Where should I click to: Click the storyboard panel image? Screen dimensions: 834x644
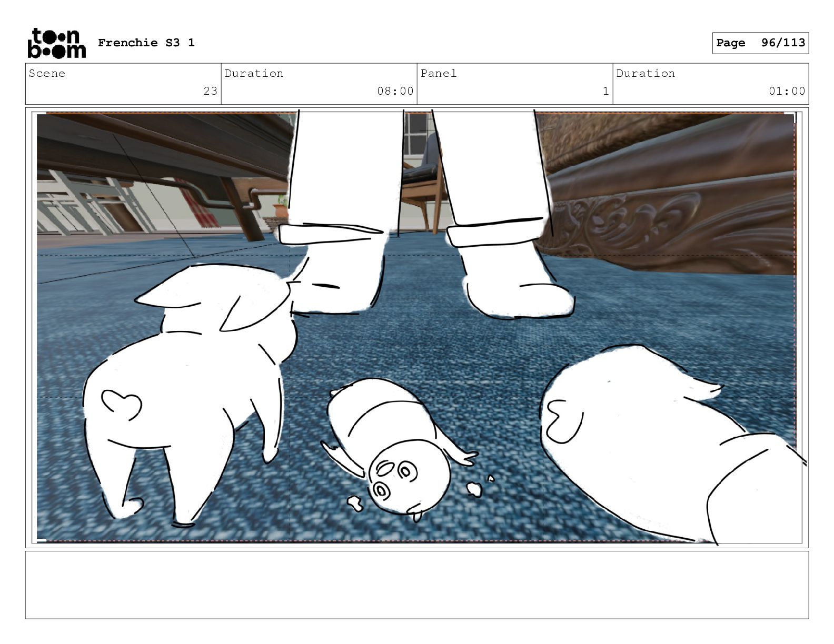[416, 327]
